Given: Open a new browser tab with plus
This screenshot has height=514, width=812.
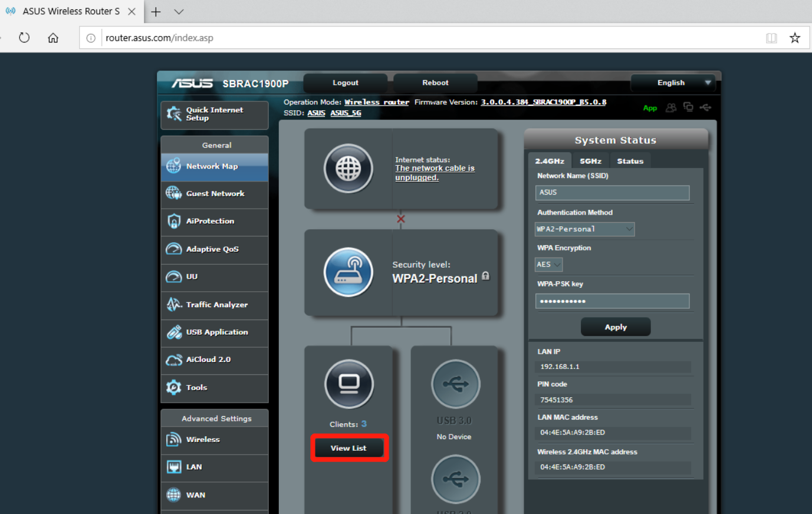Looking at the screenshot, I should click(x=156, y=12).
